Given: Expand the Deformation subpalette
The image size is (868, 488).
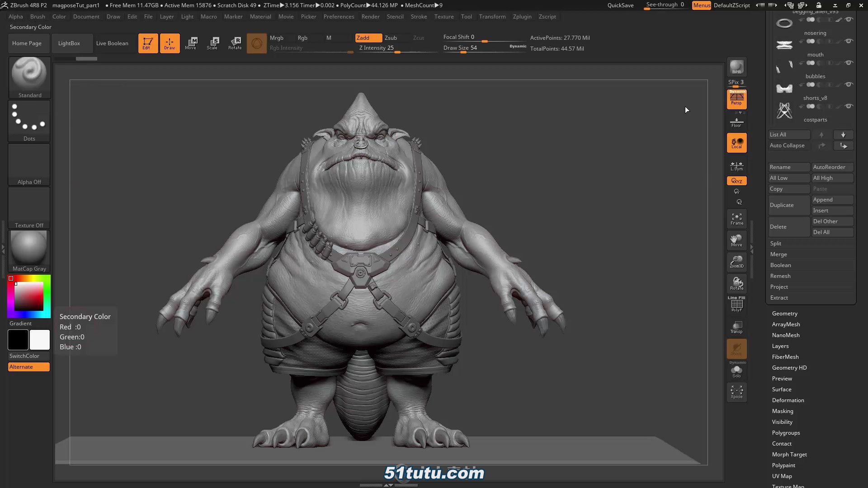Looking at the screenshot, I should click(x=788, y=400).
